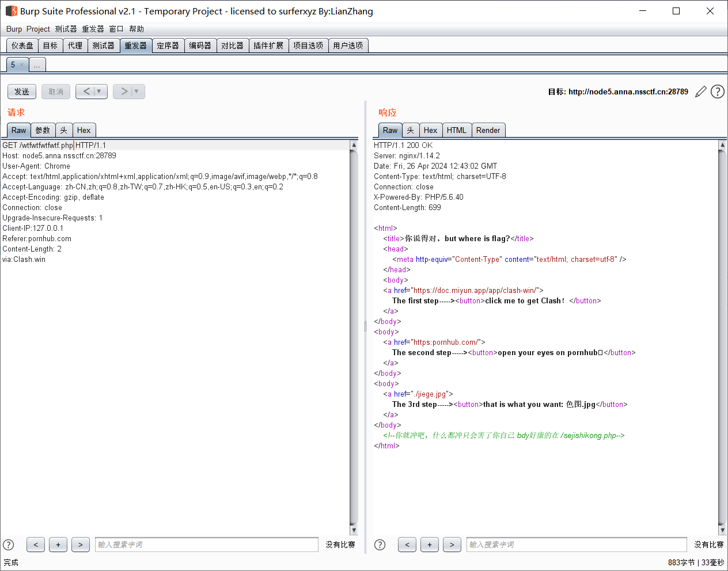
Task: Close repeater tab 5 with the x
Action: coord(22,64)
